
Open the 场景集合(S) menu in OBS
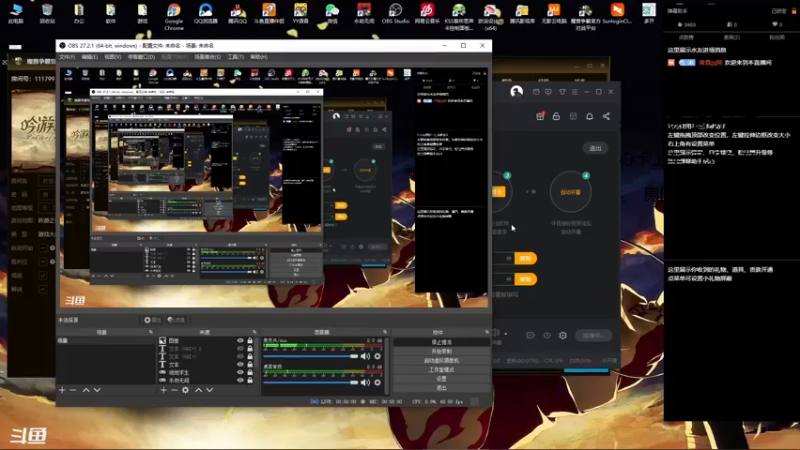pos(207,57)
